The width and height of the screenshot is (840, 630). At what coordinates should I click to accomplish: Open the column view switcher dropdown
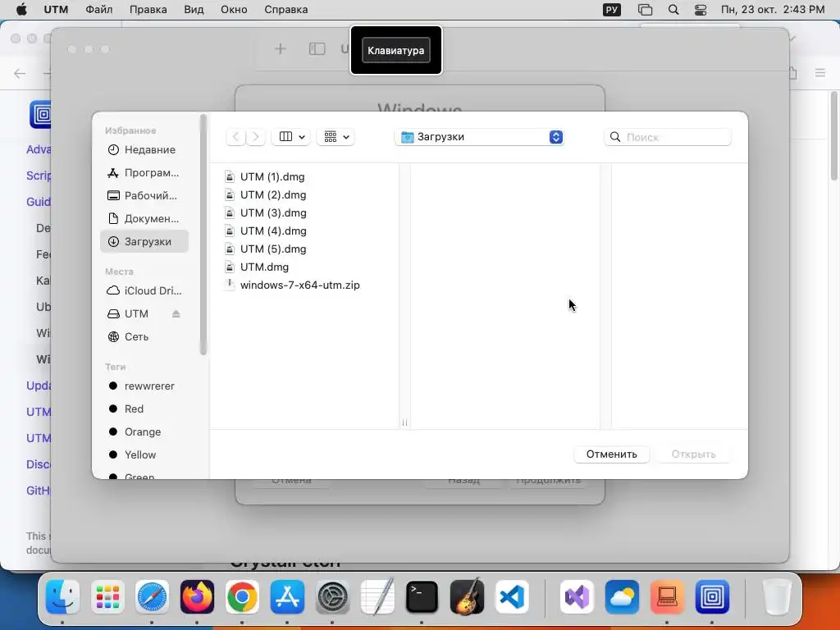click(291, 137)
